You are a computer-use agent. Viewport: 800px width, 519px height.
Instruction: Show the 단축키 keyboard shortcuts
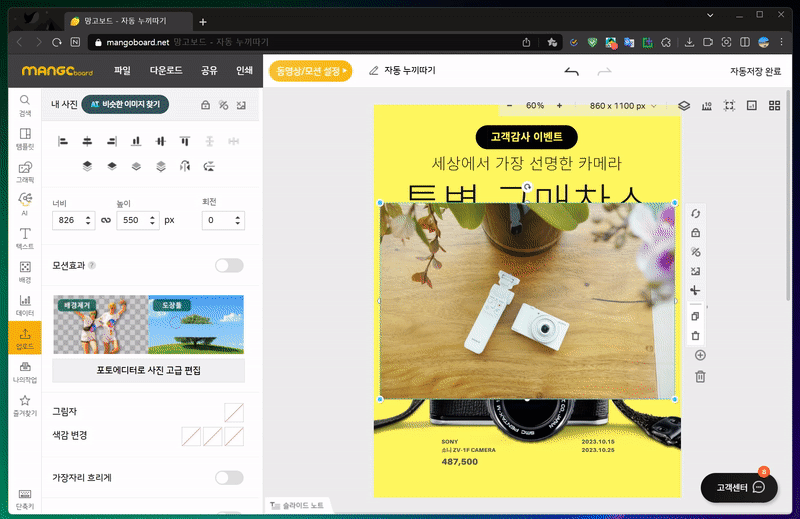(x=24, y=499)
